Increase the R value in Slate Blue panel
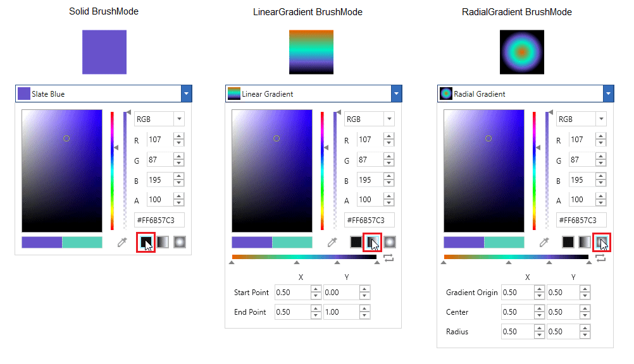This screenshot has height=364, width=634. pos(179,136)
